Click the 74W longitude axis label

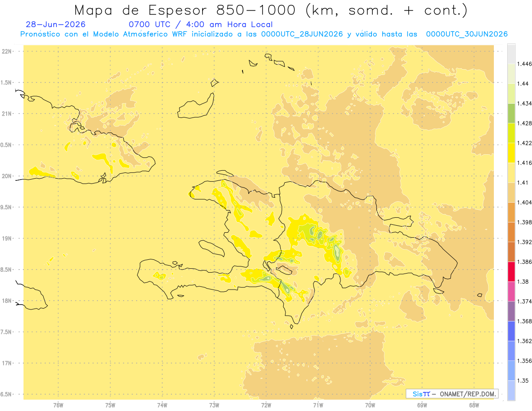[x=162, y=405]
